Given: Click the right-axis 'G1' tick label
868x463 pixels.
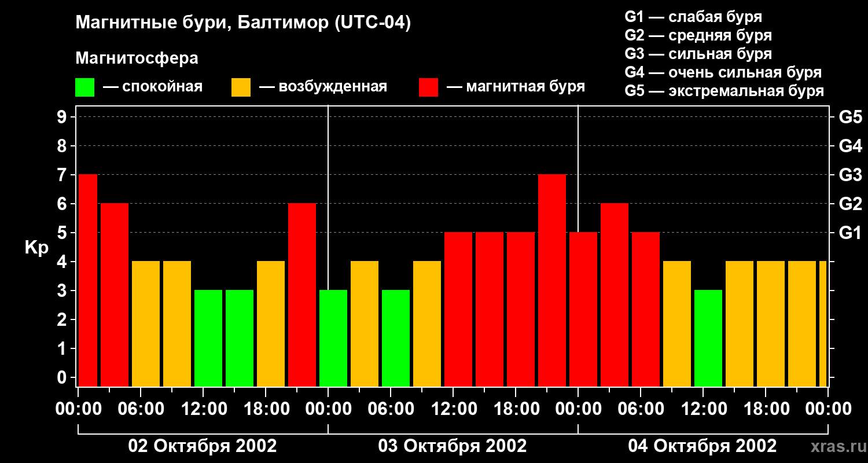Looking at the screenshot, I should tap(850, 233).
